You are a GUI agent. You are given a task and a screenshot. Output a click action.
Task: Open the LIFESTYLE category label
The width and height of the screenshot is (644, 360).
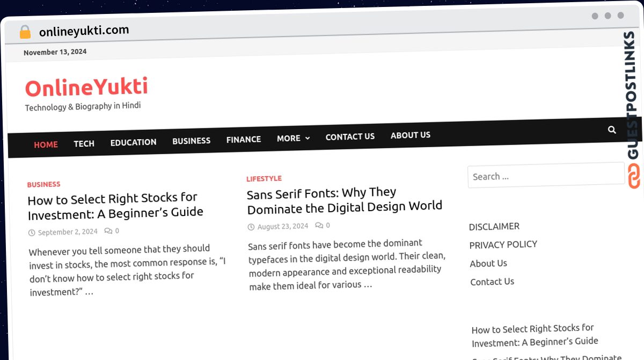264,178
